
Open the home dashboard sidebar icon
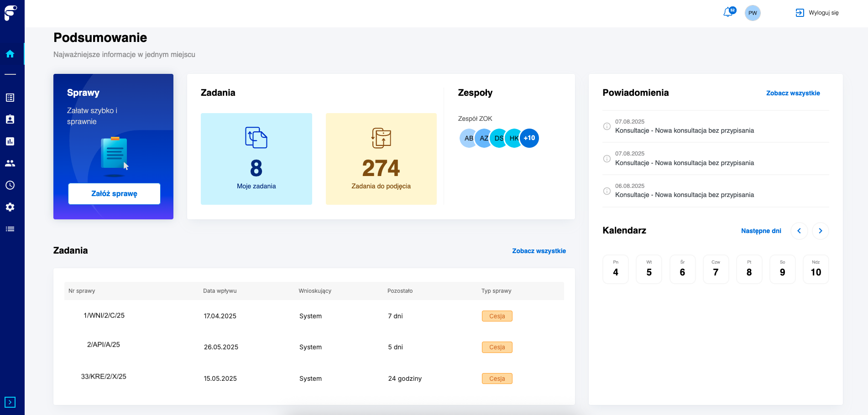10,54
